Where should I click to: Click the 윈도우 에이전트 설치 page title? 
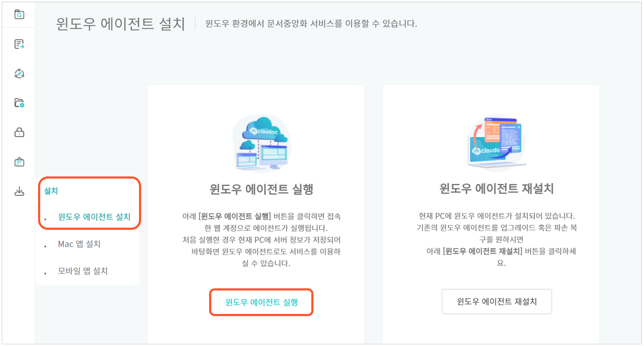121,23
